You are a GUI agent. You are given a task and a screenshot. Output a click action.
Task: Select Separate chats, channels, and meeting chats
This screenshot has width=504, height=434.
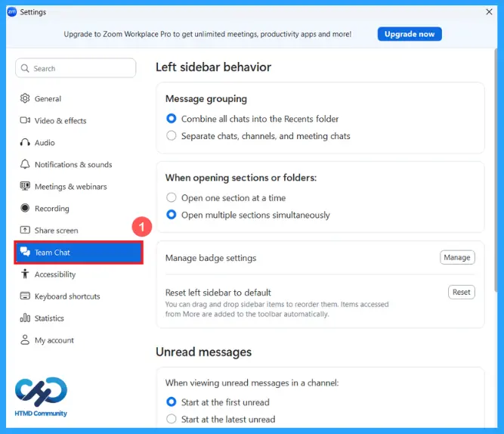(x=172, y=136)
